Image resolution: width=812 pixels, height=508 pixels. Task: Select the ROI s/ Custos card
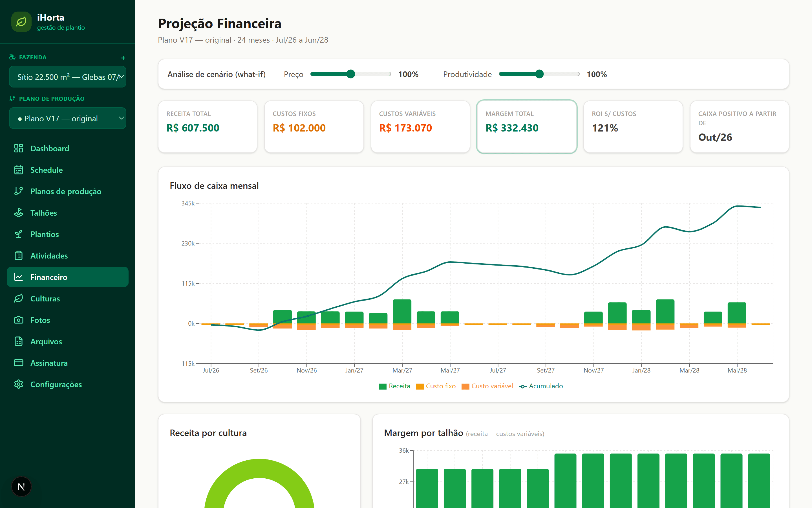point(633,127)
